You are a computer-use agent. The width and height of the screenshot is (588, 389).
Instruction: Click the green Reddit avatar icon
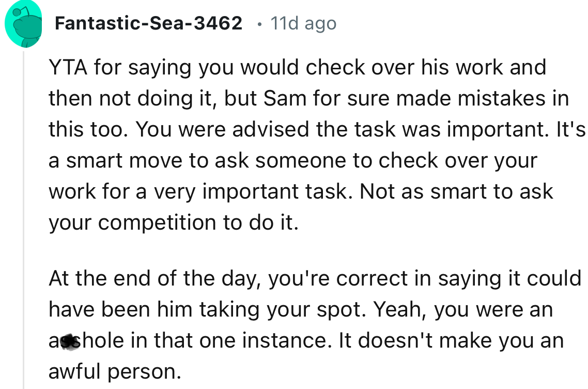click(23, 24)
